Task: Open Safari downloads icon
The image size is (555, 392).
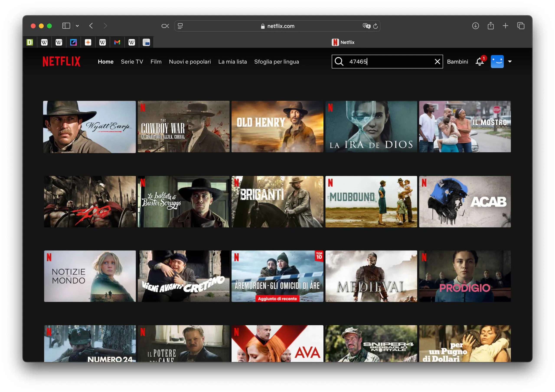Action: click(475, 26)
